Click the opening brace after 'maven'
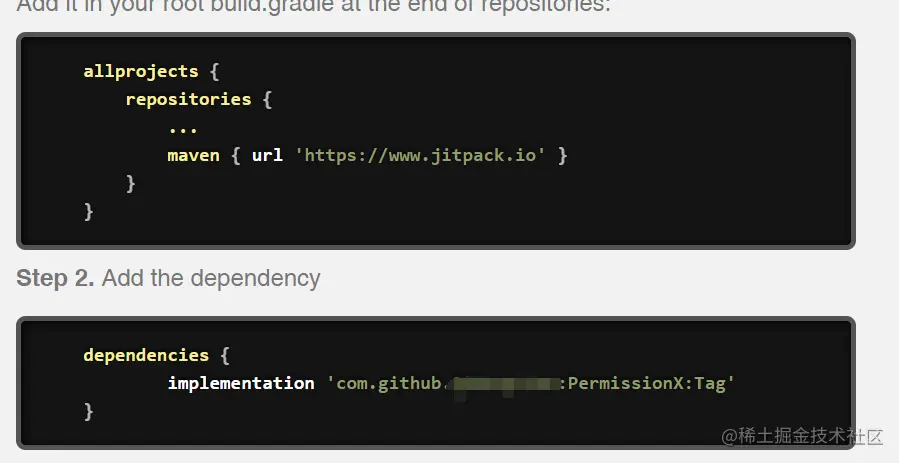The height and width of the screenshot is (463, 899). (236, 155)
